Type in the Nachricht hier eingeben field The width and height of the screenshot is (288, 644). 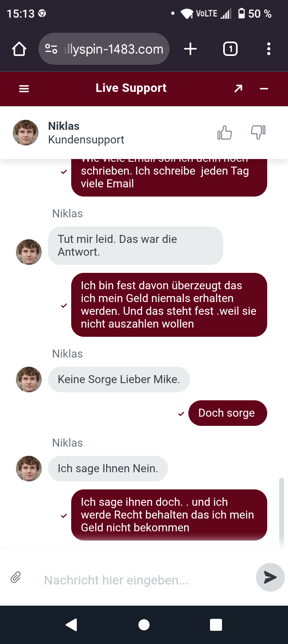(x=144, y=580)
